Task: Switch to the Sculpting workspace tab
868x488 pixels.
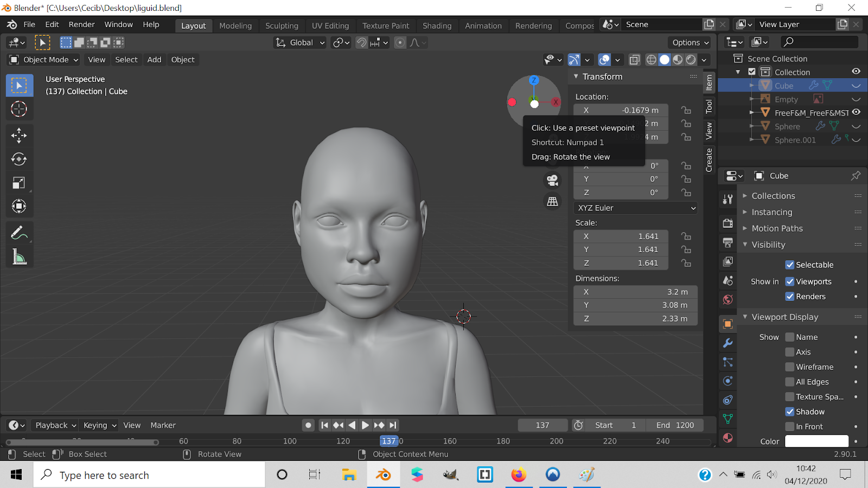Action: coord(282,25)
